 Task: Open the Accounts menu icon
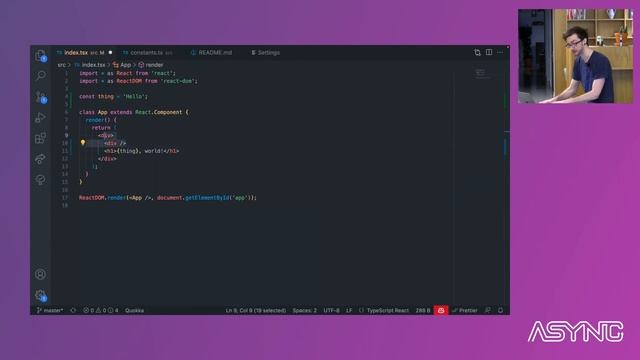(x=40, y=274)
